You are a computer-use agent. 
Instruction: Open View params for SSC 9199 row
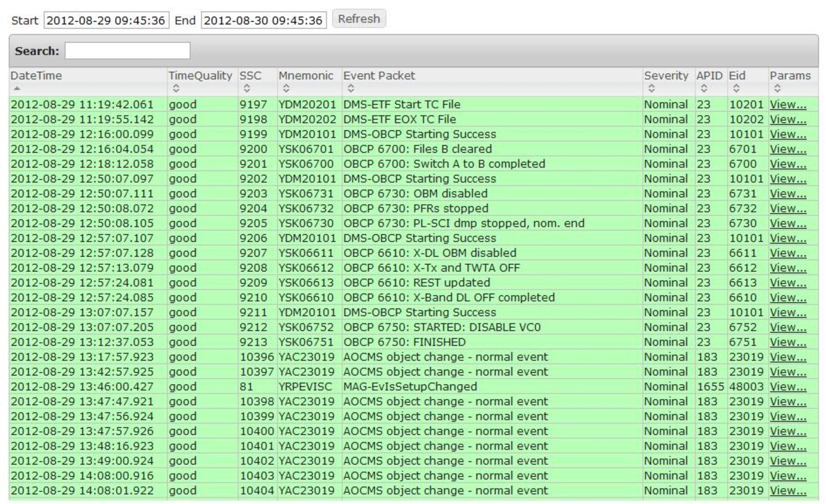click(x=788, y=134)
